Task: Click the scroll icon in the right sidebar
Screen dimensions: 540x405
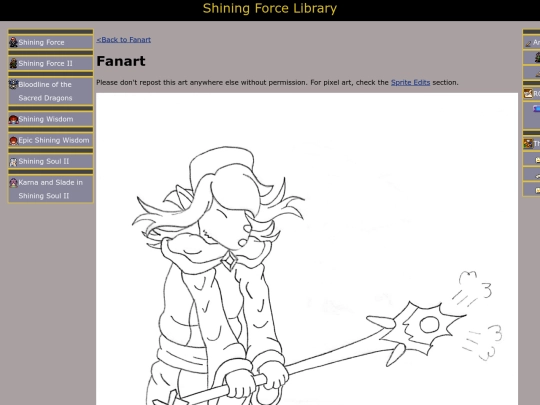Action: click(528, 94)
